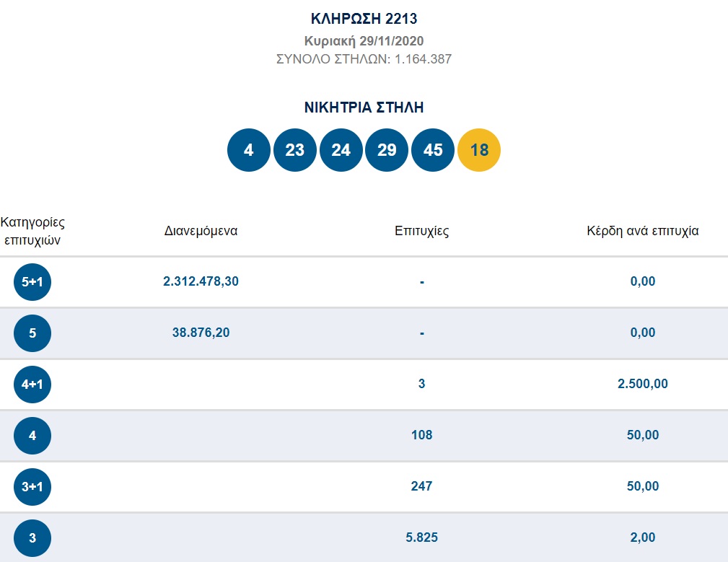Select the winning number 29 ball

click(x=387, y=150)
